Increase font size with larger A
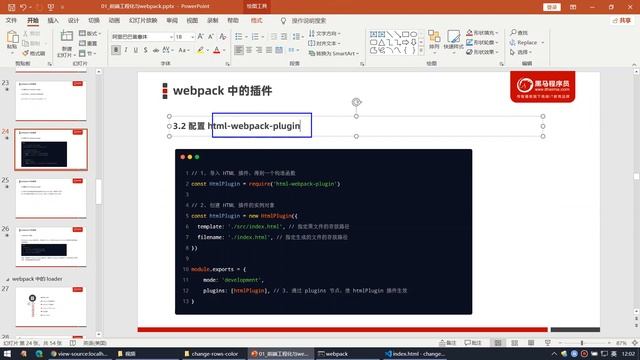The image size is (640, 360). pyautogui.click(x=200, y=37)
